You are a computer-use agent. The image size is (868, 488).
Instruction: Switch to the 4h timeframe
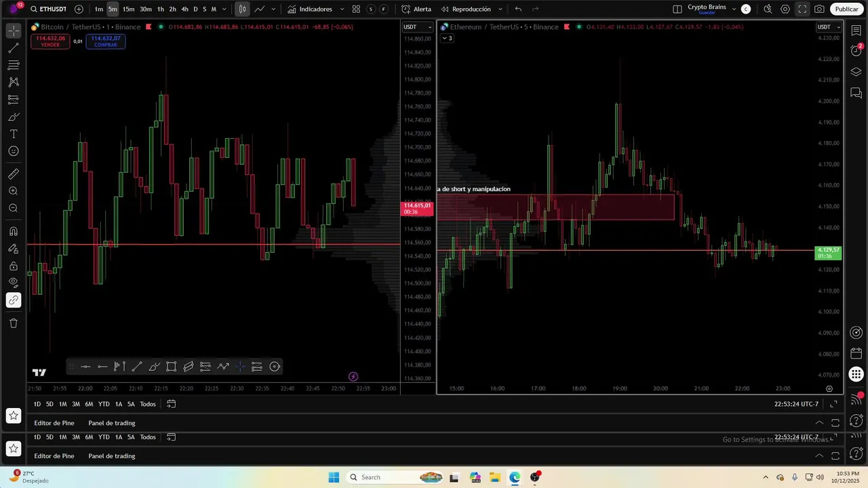click(x=184, y=9)
